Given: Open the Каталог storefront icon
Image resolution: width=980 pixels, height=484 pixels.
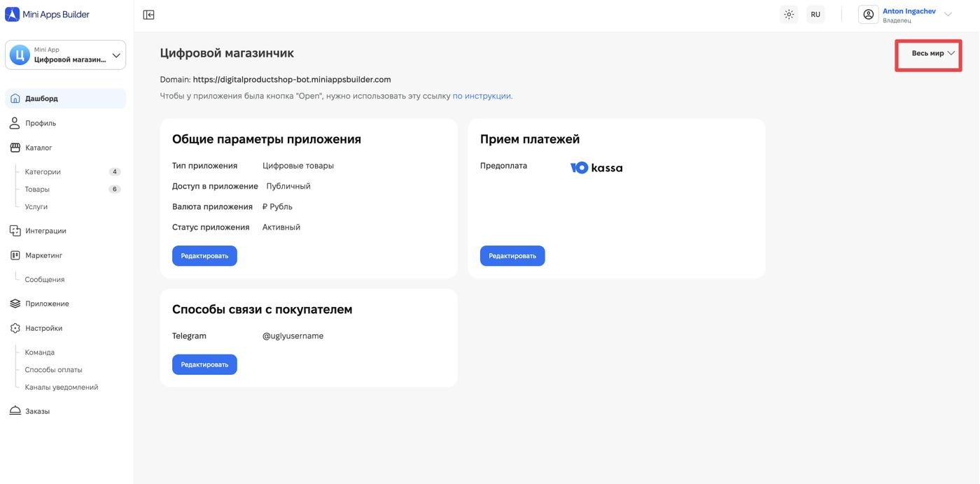Looking at the screenshot, I should tap(15, 148).
